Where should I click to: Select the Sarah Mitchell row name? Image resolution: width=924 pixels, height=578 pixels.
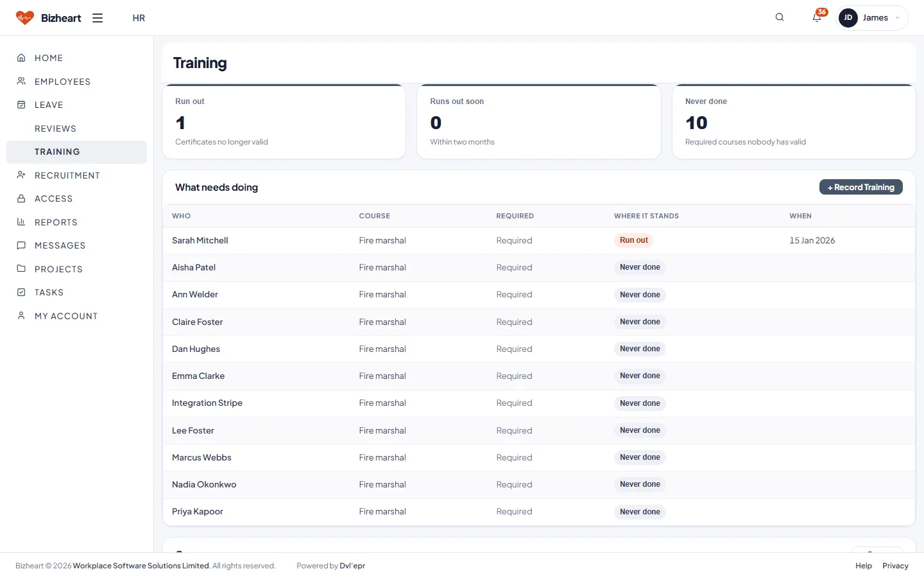point(200,240)
